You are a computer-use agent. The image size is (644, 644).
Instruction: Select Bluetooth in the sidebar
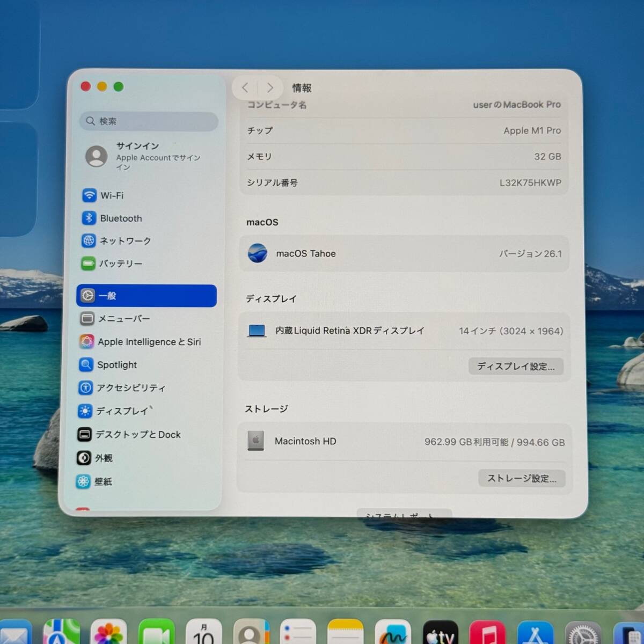click(121, 218)
